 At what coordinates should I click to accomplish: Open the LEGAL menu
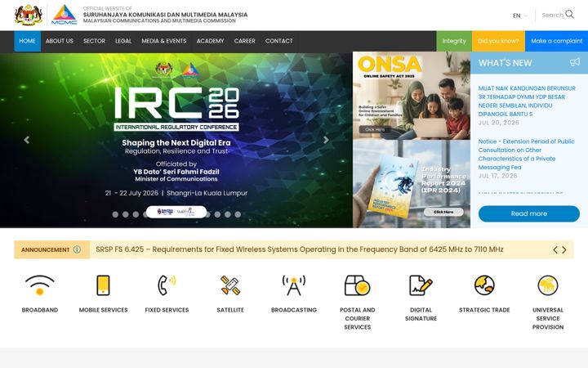pos(123,41)
